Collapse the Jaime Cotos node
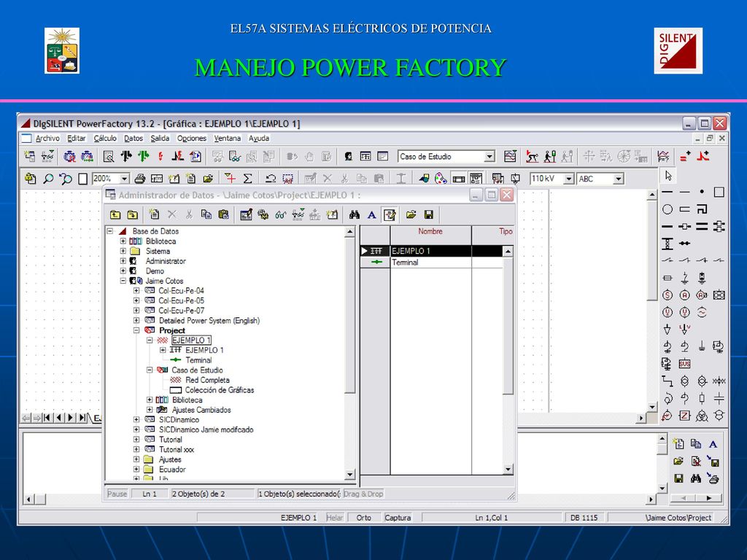The height and width of the screenshot is (560, 747). coord(123,281)
